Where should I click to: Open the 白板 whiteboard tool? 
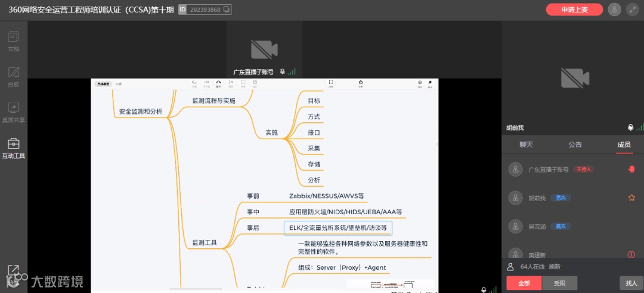click(x=14, y=77)
